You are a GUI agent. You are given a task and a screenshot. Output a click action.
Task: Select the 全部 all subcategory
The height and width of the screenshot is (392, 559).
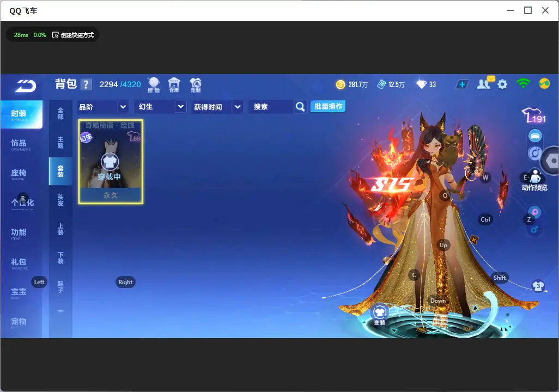(60, 114)
